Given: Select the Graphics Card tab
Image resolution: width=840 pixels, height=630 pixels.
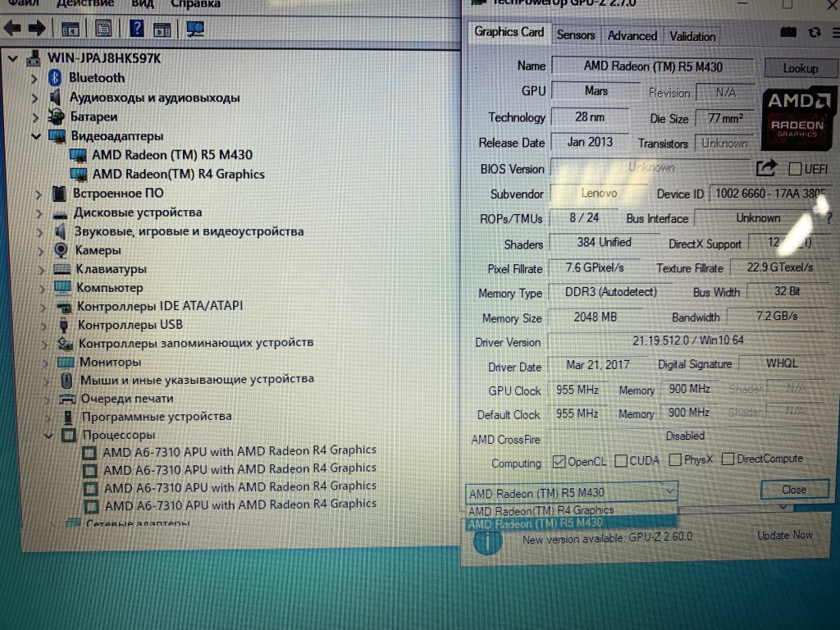Looking at the screenshot, I should pos(509,32).
